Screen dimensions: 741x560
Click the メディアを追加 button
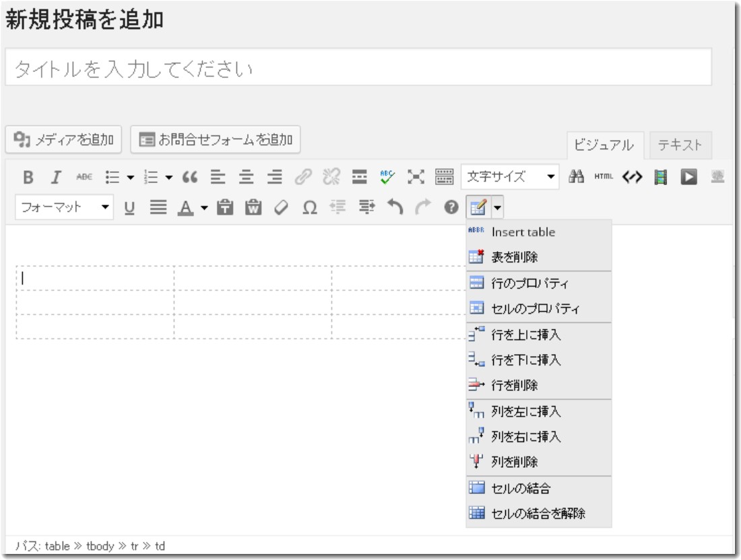pos(65,140)
